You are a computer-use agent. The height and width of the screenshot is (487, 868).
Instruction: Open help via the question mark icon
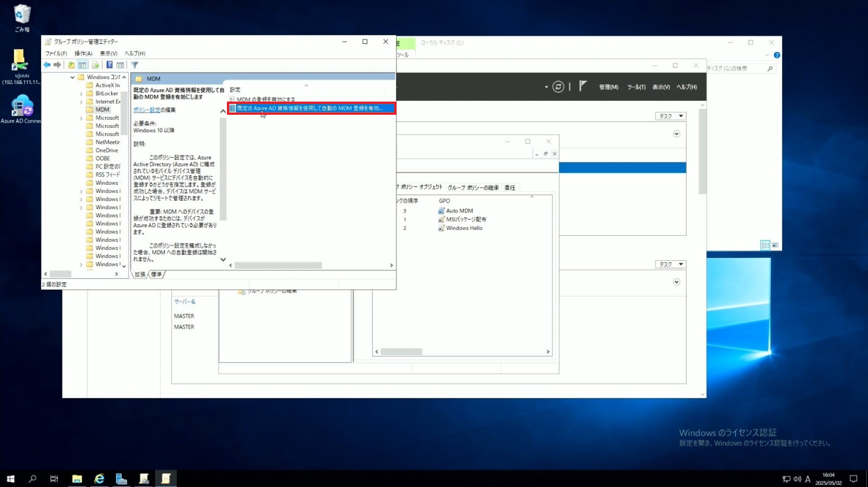109,65
